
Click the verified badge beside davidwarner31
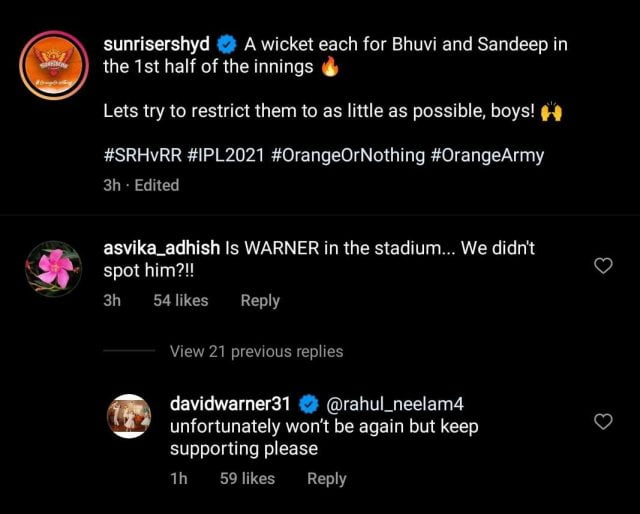point(308,404)
